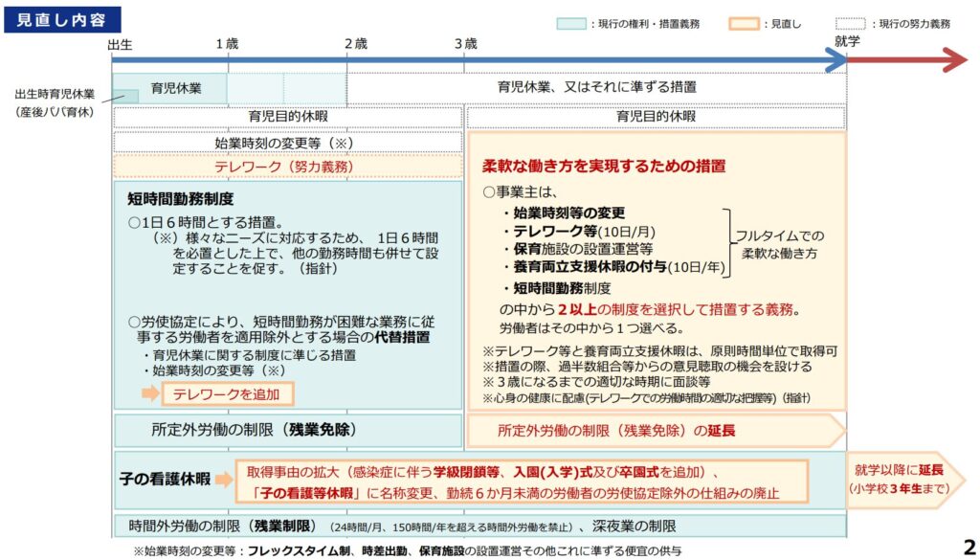Click the orange arrow beside テレワークを追加

tap(150, 393)
